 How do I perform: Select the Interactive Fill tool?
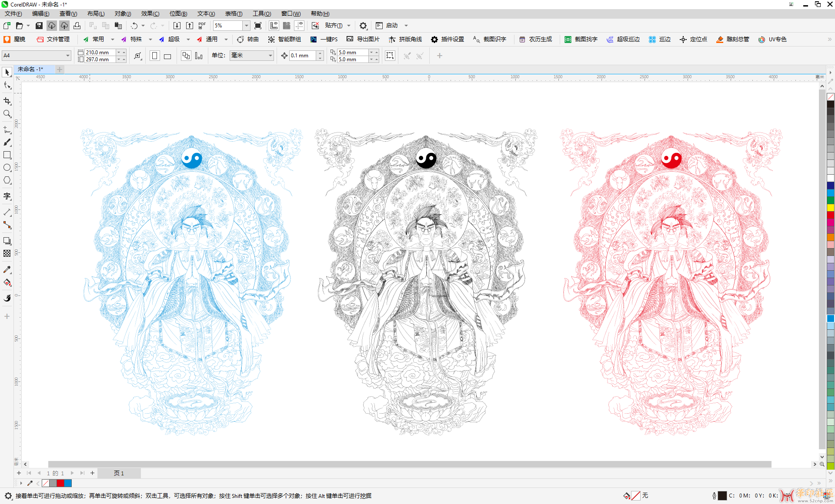[7, 282]
